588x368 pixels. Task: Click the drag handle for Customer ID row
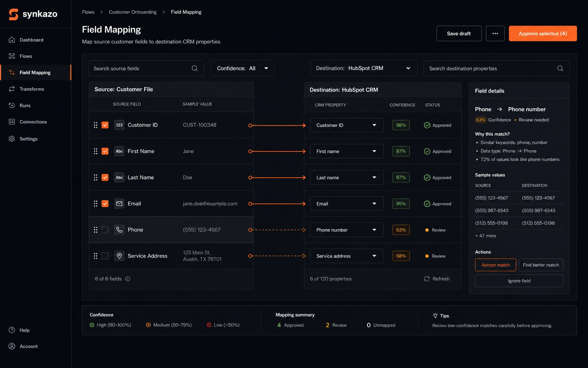[x=96, y=125]
